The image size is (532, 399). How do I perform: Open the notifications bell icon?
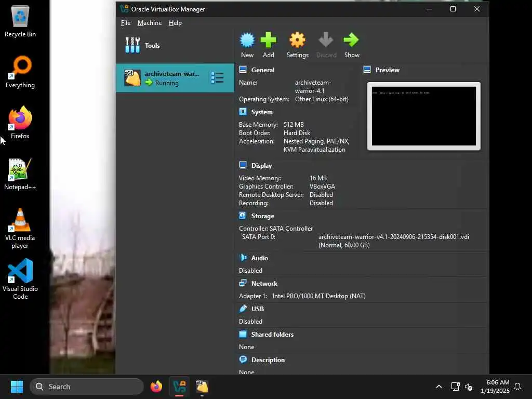517,387
